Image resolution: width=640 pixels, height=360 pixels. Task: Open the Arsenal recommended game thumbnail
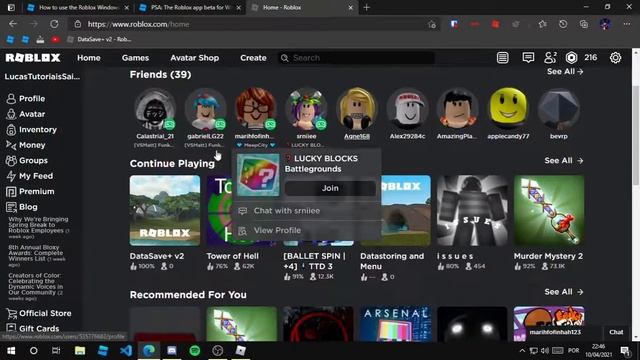[x=396, y=324]
